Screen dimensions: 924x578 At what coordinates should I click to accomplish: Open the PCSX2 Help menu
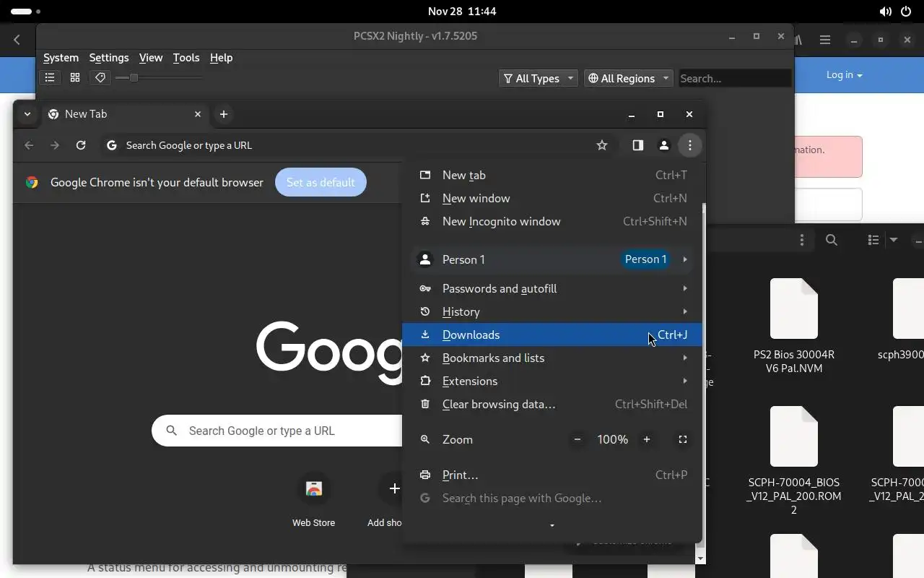tap(221, 58)
